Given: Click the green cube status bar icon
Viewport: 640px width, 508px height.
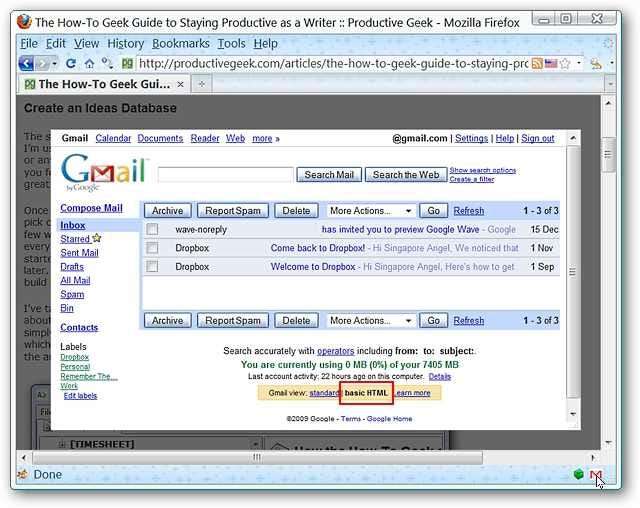Looking at the screenshot, I should point(579,474).
